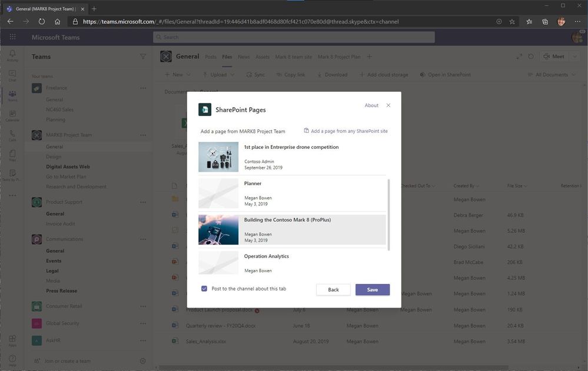The width and height of the screenshot is (588, 371).
Task: Click Add a page from any SharePoint site
Action: click(x=346, y=131)
